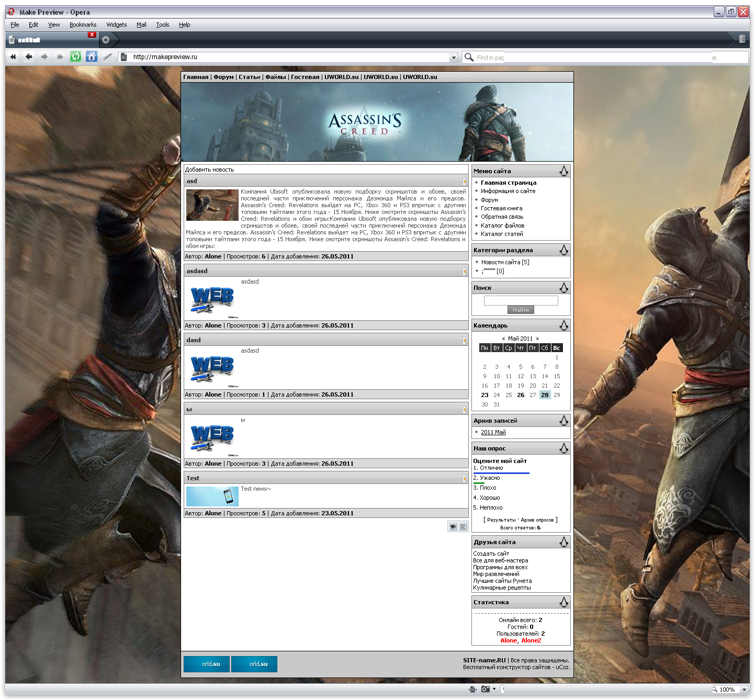Click Assassin emblem in Архив записей header
The width and height of the screenshot is (755, 700).
pos(564,421)
